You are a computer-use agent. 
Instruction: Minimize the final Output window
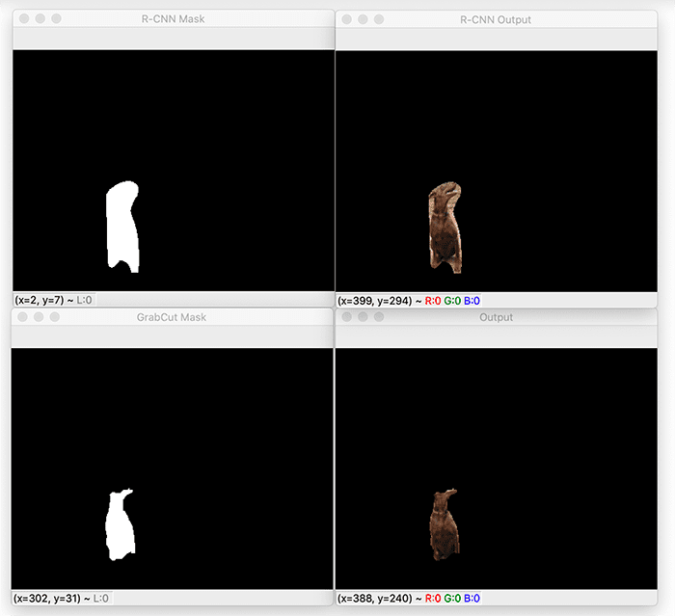click(363, 316)
